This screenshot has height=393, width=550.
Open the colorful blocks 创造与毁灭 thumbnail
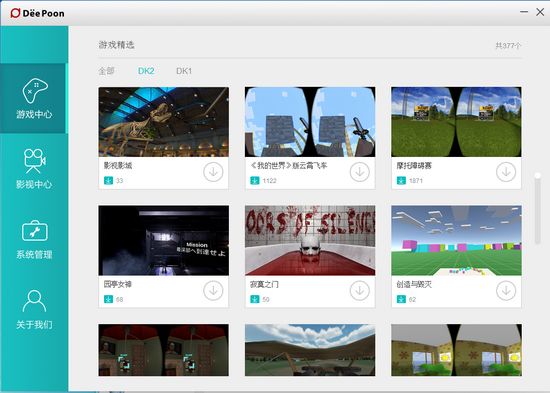click(x=456, y=240)
